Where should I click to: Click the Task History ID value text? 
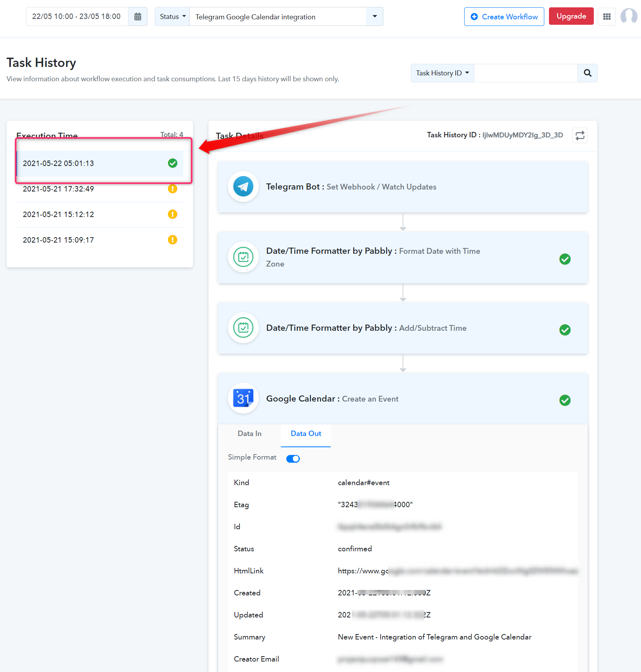click(523, 135)
